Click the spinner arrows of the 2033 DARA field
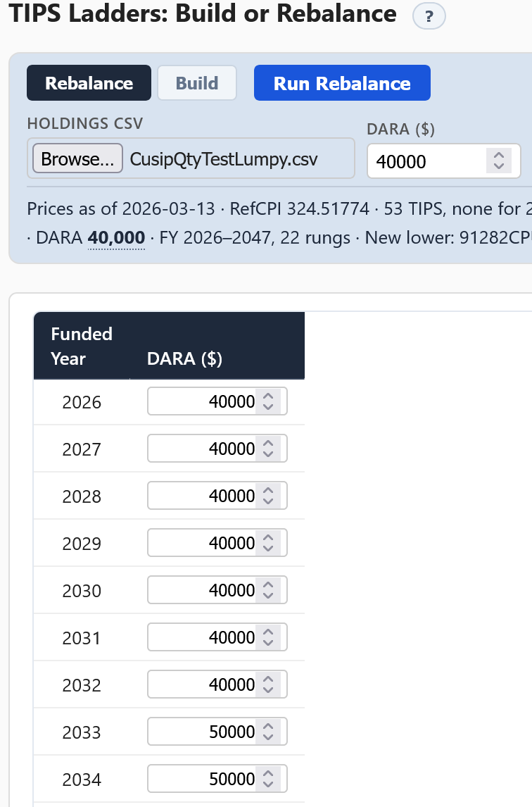 [268, 732]
